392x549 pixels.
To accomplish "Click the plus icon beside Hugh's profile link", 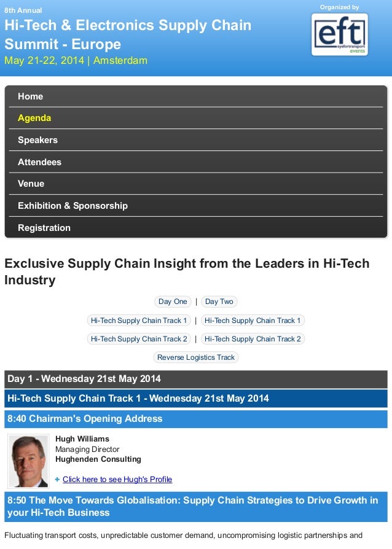I will click(x=58, y=480).
